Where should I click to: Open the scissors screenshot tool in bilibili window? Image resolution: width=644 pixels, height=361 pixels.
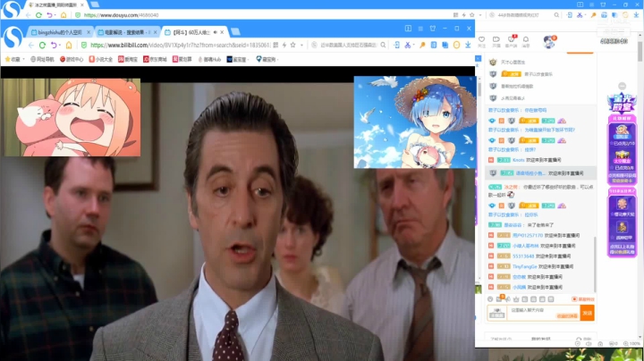[407, 45]
